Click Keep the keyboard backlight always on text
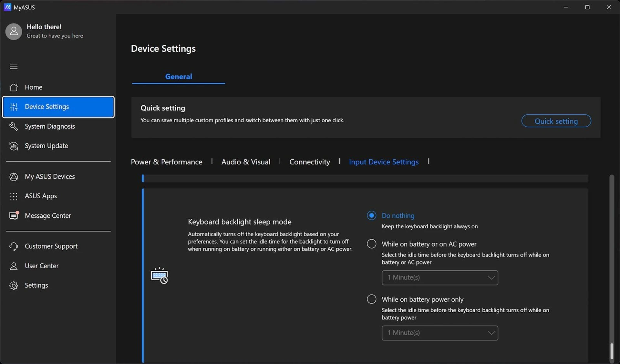 (x=429, y=226)
